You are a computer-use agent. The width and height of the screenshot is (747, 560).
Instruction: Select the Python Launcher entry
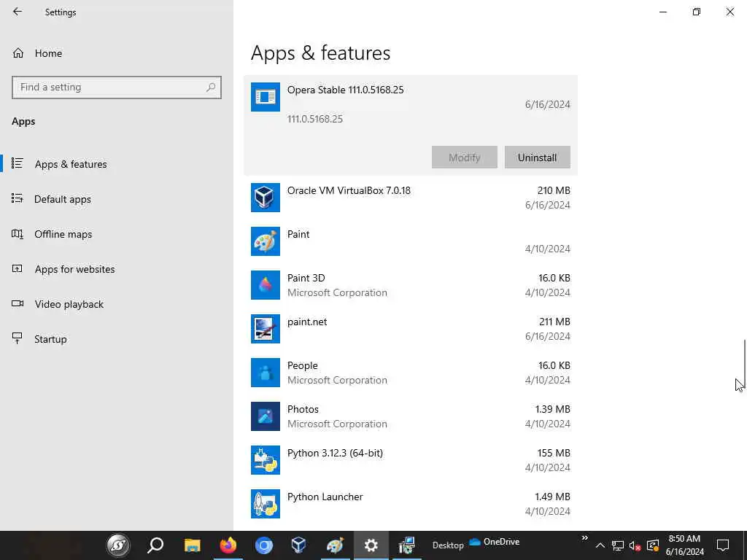pos(411,505)
